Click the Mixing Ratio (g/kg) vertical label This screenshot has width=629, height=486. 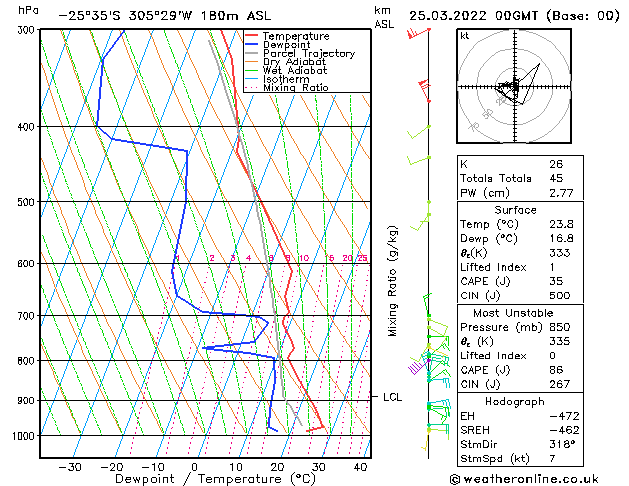coord(392,281)
